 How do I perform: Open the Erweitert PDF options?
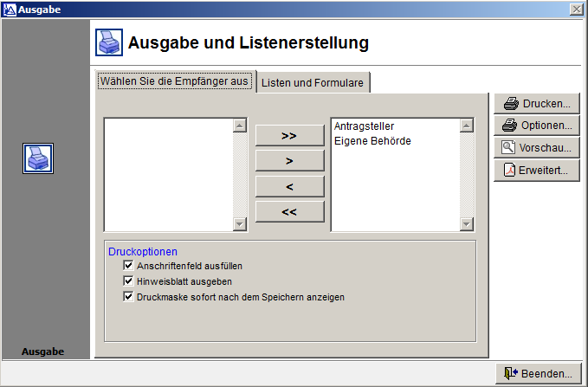pos(537,171)
